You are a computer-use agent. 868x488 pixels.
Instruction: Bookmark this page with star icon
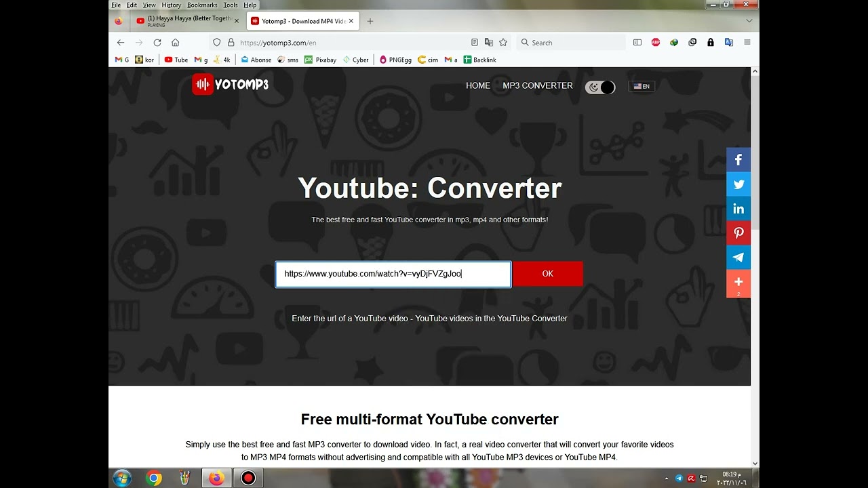click(503, 42)
